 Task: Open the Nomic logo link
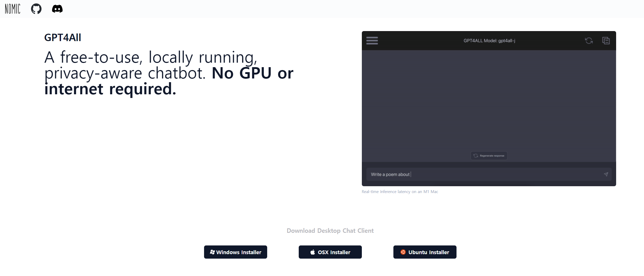[13, 9]
